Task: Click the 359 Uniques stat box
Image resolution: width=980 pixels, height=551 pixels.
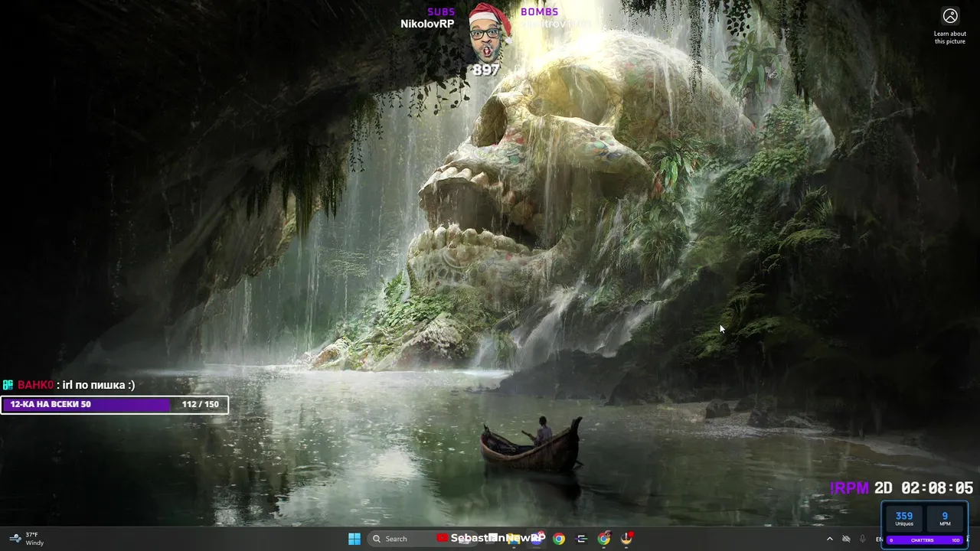Action: (x=904, y=518)
